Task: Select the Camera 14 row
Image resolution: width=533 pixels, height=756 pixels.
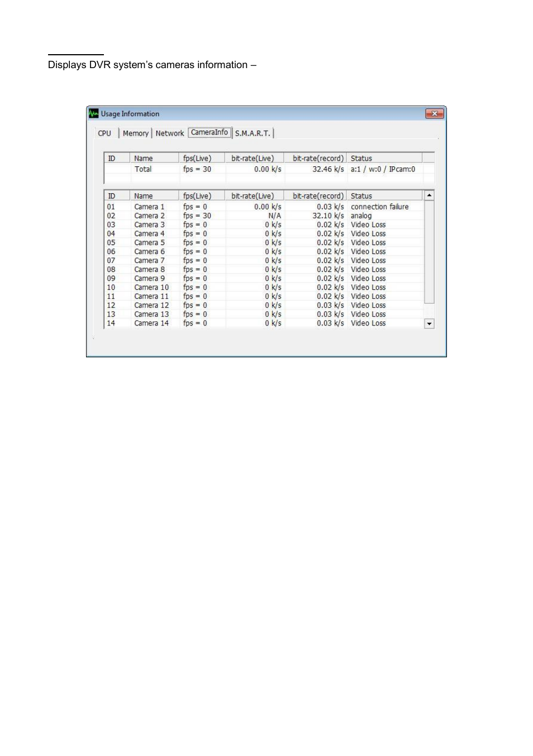Action: pyautogui.click(x=264, y=323)
